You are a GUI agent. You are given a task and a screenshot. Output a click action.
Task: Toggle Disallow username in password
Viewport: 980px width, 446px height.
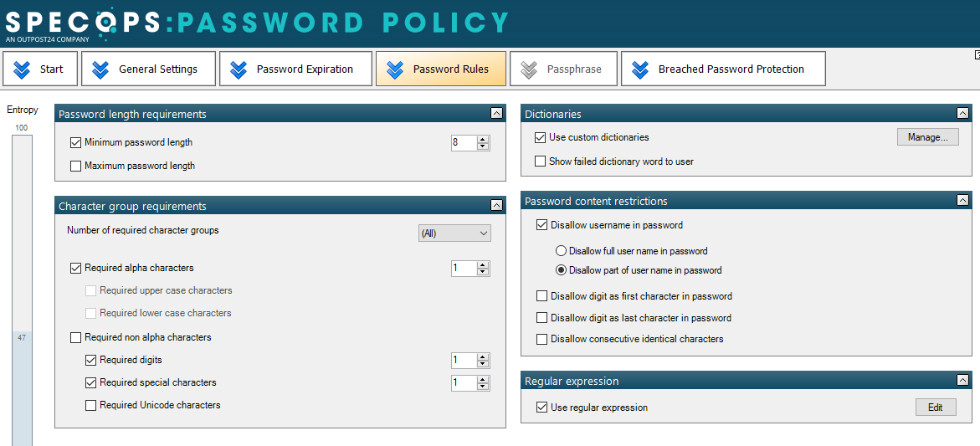tap(541, 225)
